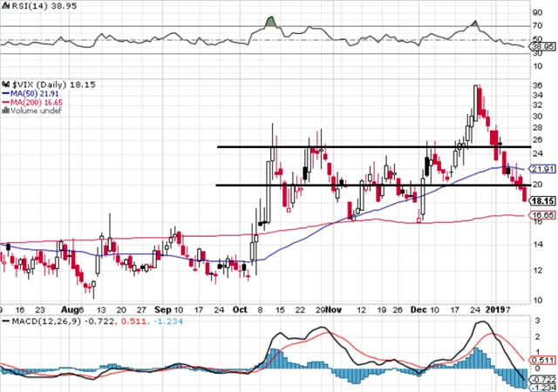Viewport: 558px width, 392px height.
Task: Select the Volume undef legend entry
Action: pyautogui.click(x=31, y=112)
